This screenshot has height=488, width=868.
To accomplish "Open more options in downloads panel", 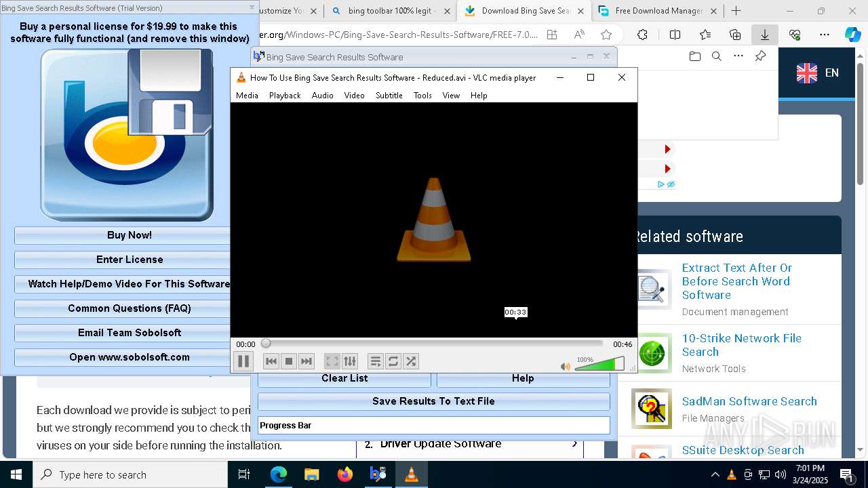I will (738, 57).
